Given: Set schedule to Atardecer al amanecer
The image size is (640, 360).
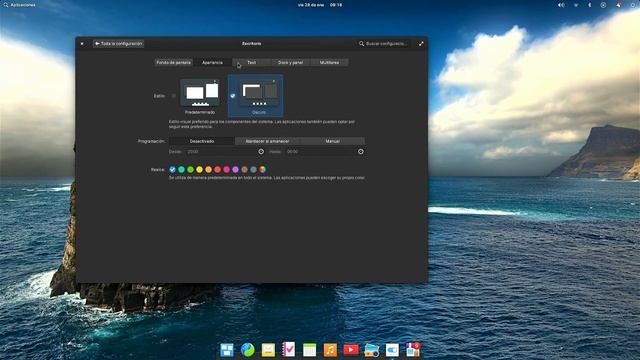Looking at the screenshot, I should (x=267, y=141).
